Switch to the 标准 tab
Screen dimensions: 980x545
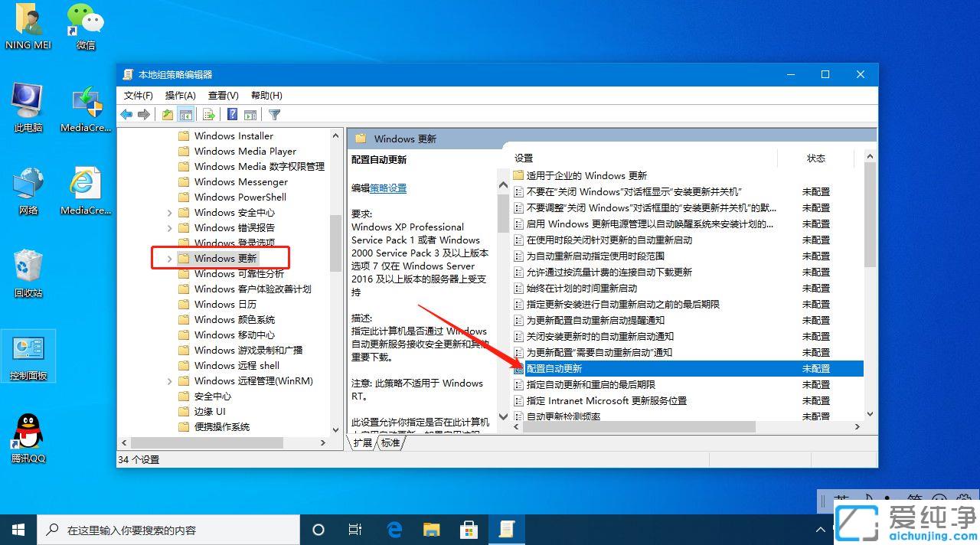coord(390,442)
